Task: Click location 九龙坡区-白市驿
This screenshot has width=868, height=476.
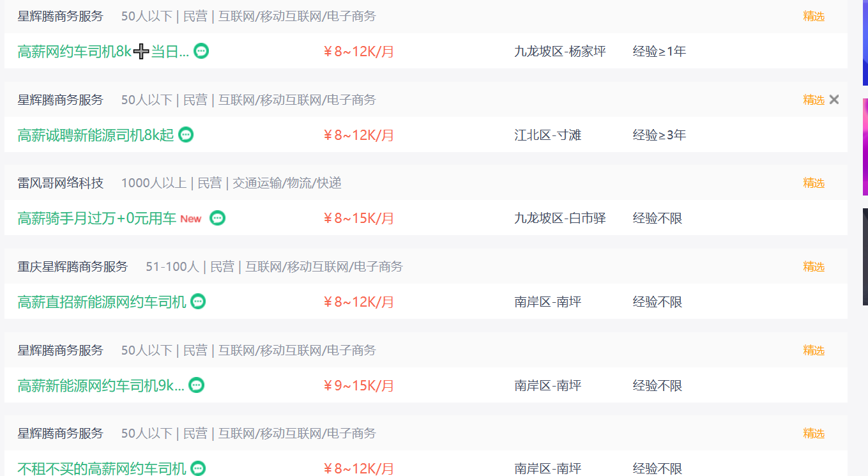Action: [560, 219]
